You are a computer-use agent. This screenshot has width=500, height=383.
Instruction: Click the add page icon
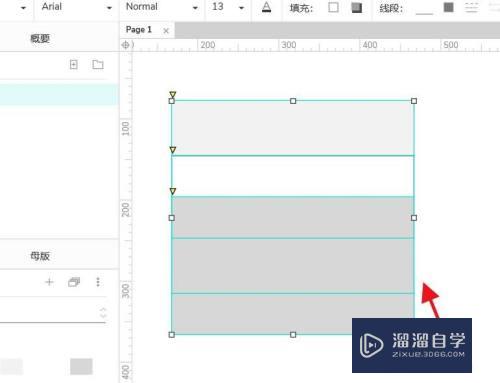coord(74,64)
